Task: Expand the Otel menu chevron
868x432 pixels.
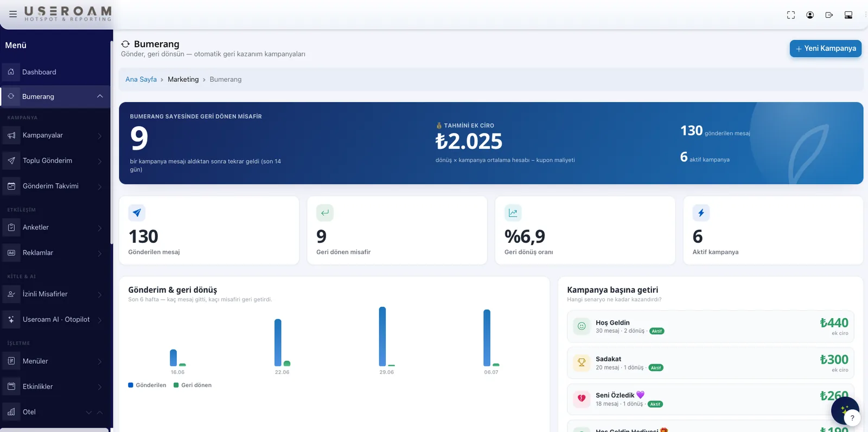Action: (x=89, y=412)
